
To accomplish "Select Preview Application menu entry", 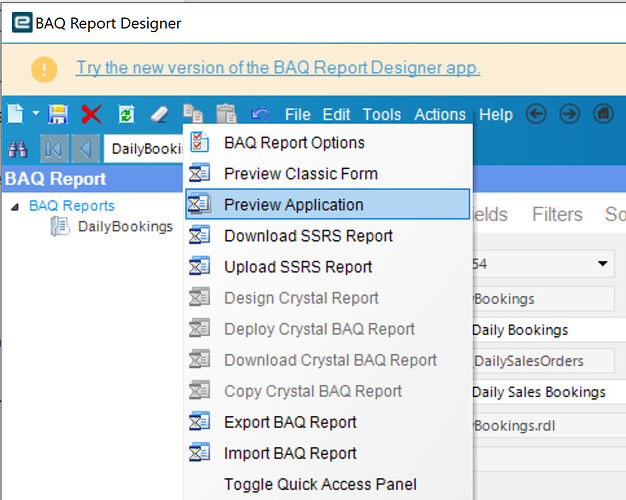I will click(293, 204).
